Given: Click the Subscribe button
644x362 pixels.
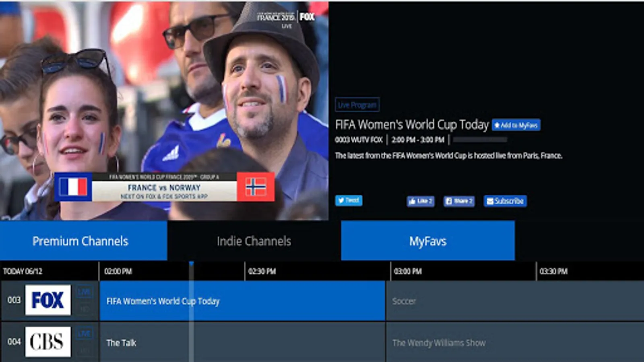Looking at the screenshot, I should tap(505, 201).
